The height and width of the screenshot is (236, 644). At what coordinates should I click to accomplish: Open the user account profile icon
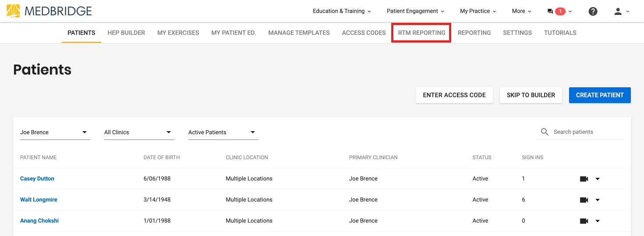pyautogui.click(x=618, y=11)
